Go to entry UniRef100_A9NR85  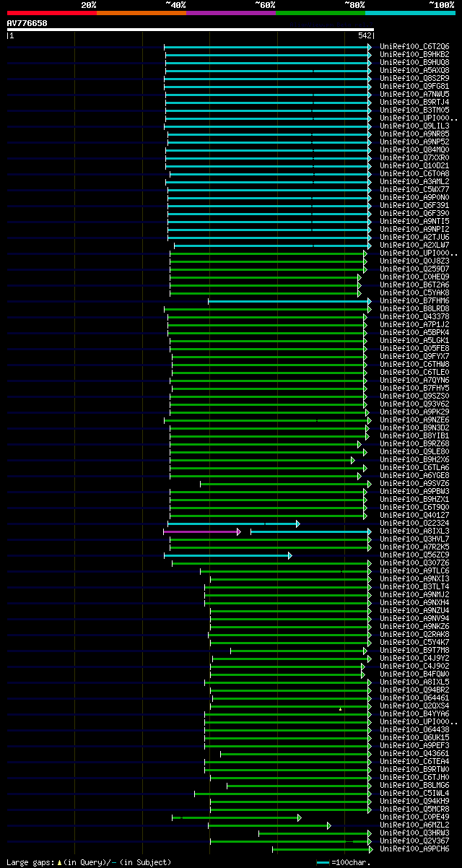click(x=415, y=134)
